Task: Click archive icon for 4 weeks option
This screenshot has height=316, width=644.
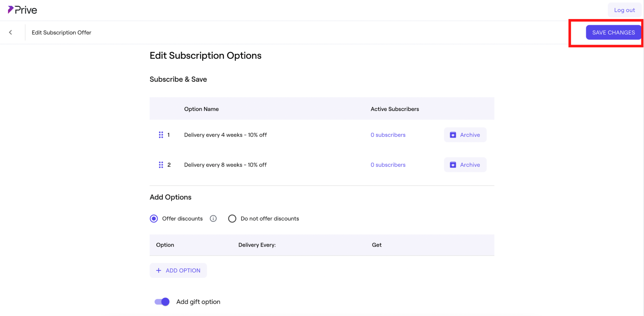Action: (453, 135)
